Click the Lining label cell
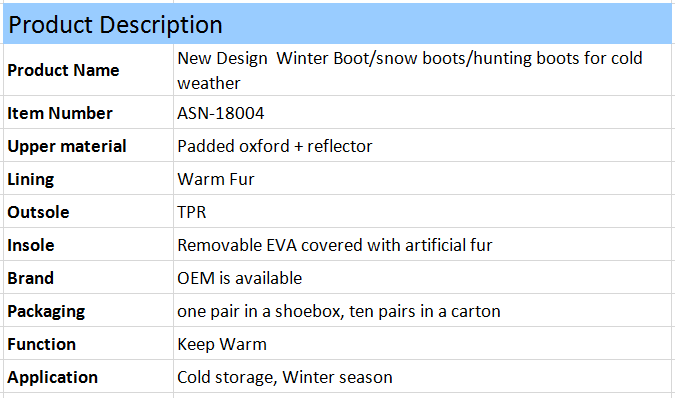Image resolution: width=675 pixels, height=398 pixels. click(88, 179)
